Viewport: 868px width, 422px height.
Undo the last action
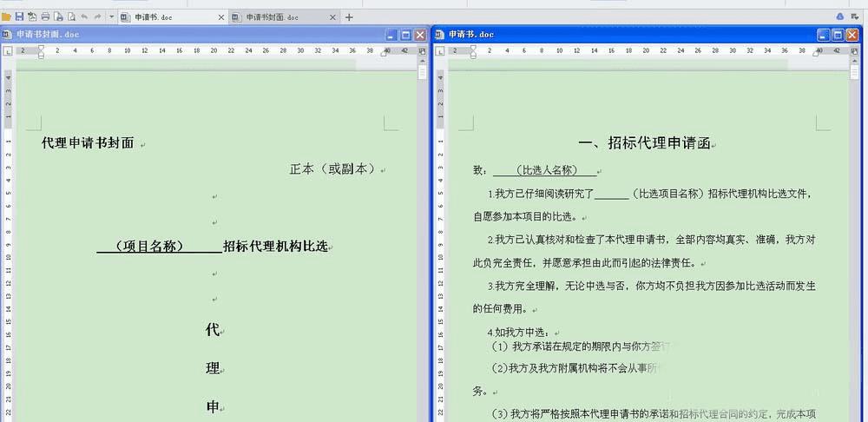[x=84, y=17]
